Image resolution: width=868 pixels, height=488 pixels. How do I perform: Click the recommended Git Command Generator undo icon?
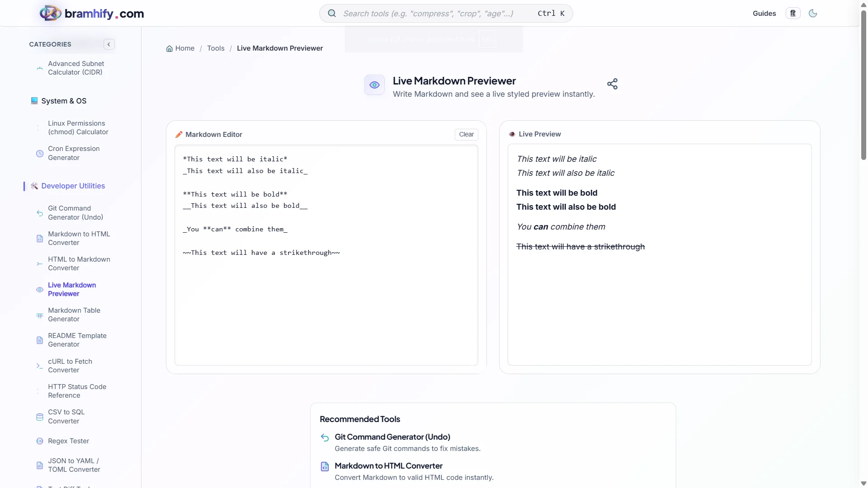325,437
